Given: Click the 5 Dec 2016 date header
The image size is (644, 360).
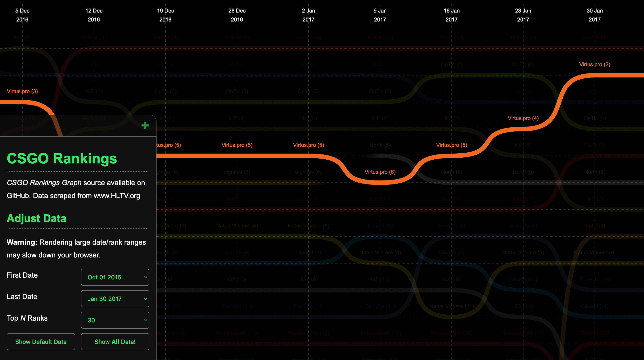Looking at the screenshot, I should click(x=22, y=15).
